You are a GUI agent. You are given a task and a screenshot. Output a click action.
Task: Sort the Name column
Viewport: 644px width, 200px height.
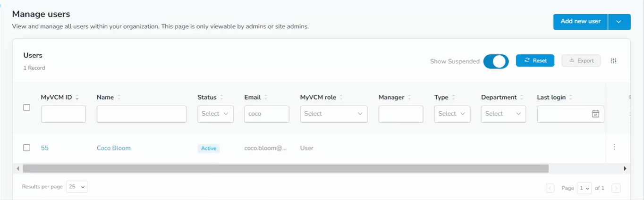[119, 98]
